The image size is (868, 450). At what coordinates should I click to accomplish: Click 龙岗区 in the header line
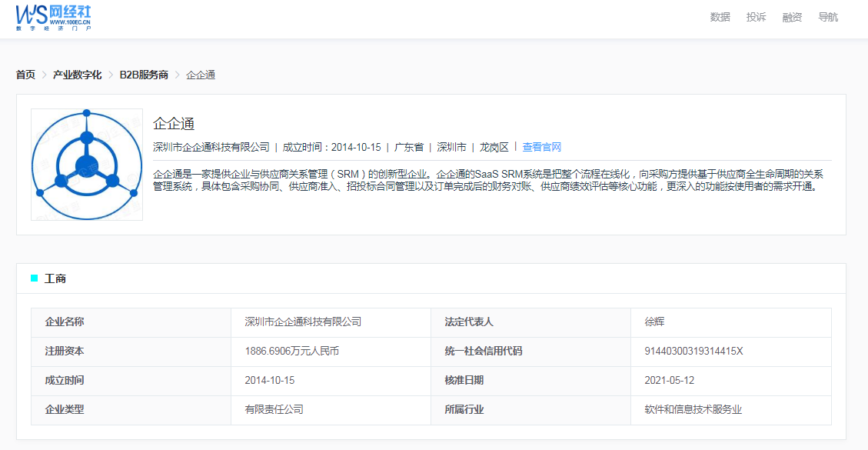(494, 147)
